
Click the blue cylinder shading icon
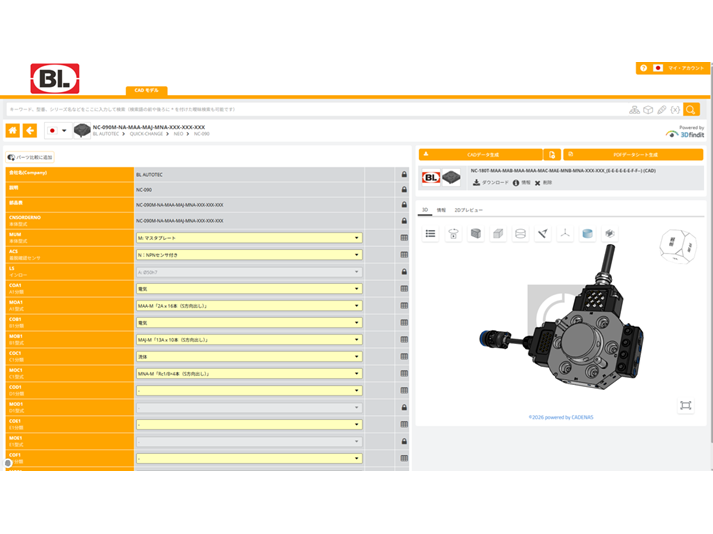(587, 234)
